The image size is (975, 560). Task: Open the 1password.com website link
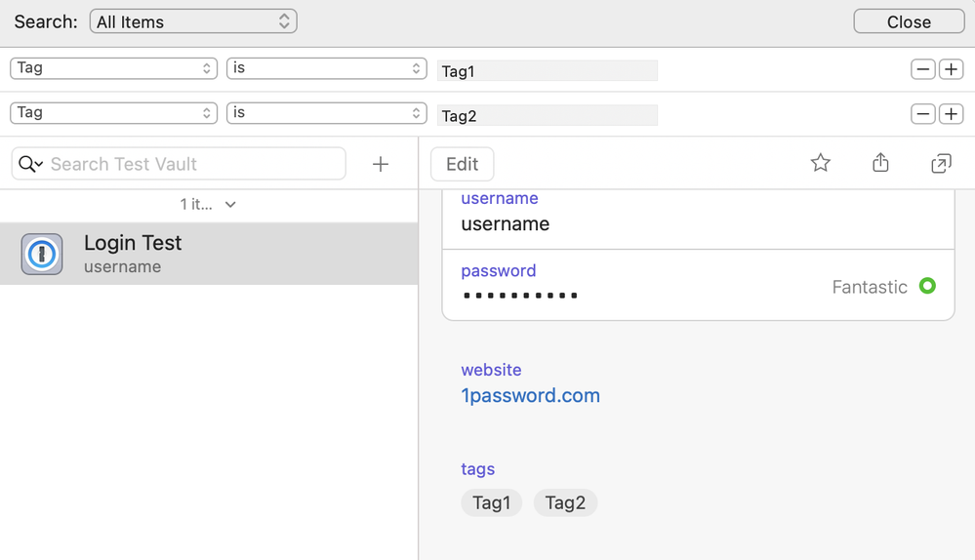coord(530,395)
